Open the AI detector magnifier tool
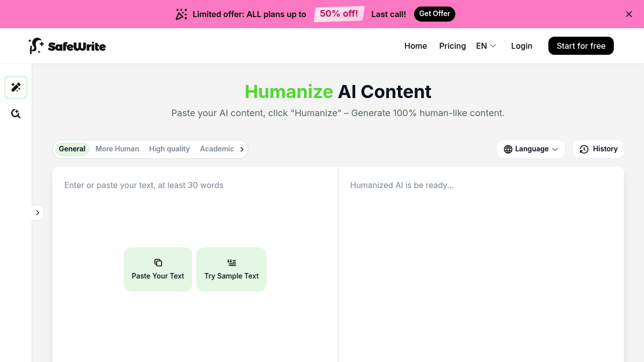This screenshot has width=644, height=362. pyautogui.click(x=16, y=114)
